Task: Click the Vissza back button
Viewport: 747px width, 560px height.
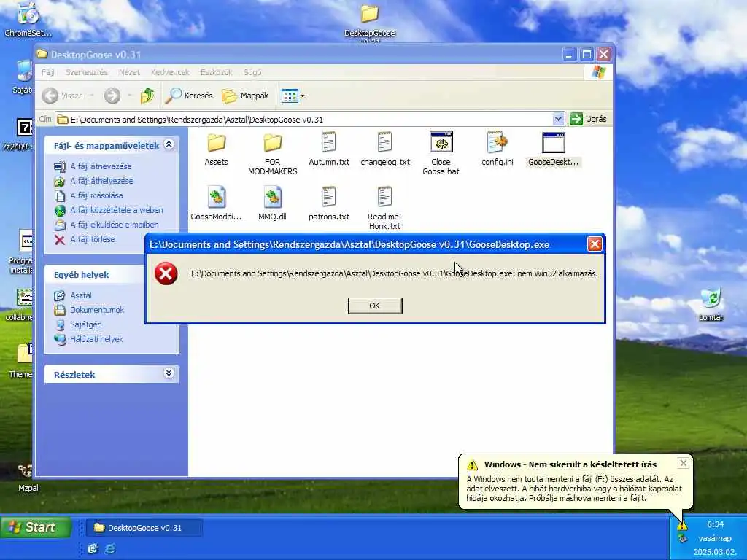Action: click(x=63, y=96)
